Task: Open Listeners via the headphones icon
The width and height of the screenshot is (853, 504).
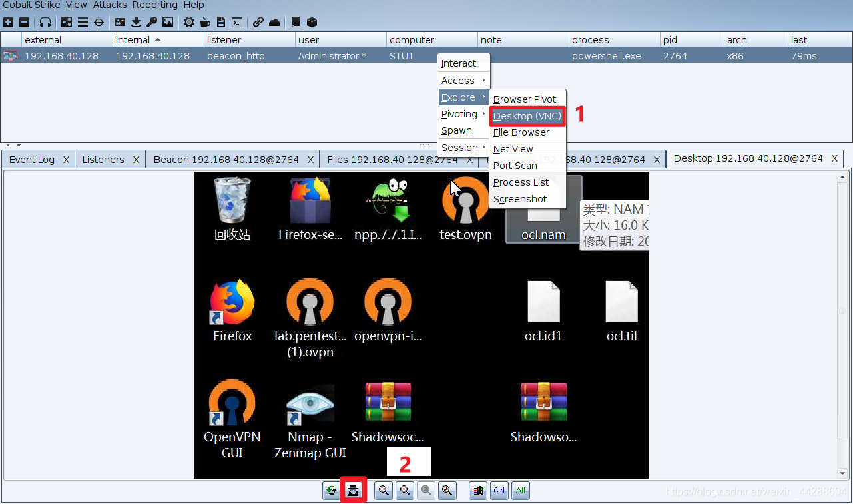Action: tap(45, 22)
